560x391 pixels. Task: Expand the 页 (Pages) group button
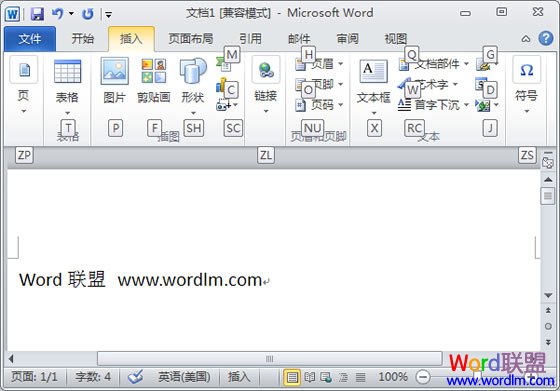[x=24, y=86]
